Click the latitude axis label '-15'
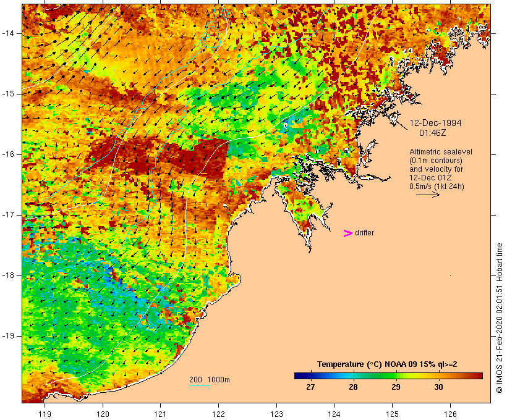This screenshot has height=420, width=507. [8, 94]
